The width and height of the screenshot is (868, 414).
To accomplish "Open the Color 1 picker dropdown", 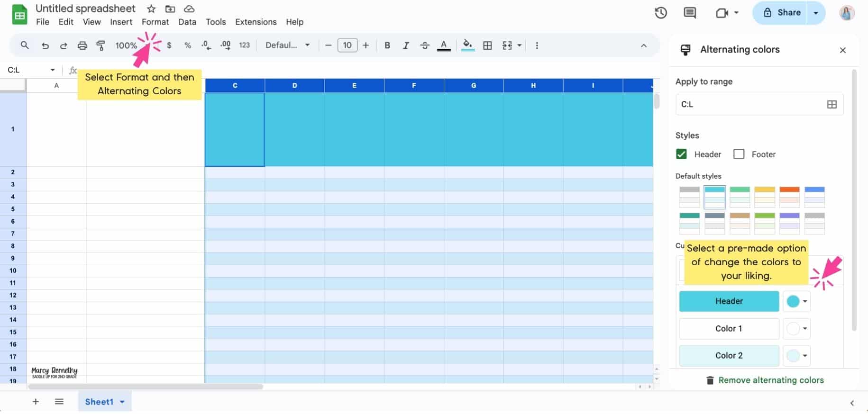I will click(797, 328).
